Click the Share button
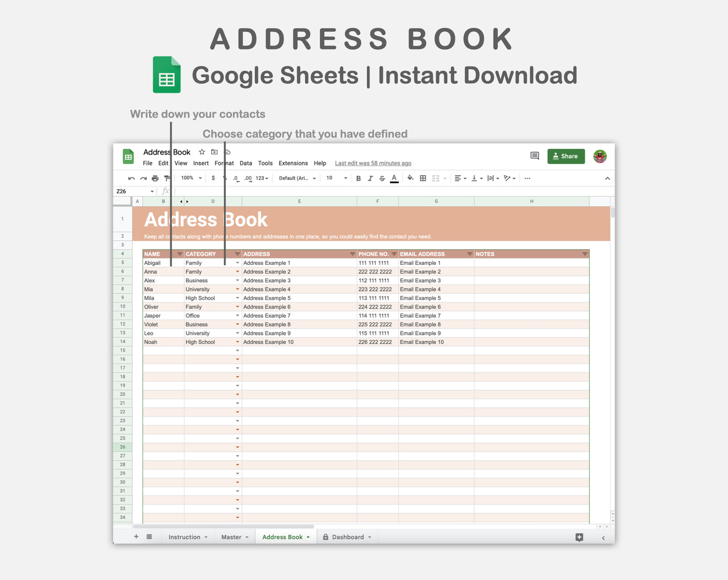Image resolution: width=728 pixels, height=580 pixels. click(x=566, y=156)
